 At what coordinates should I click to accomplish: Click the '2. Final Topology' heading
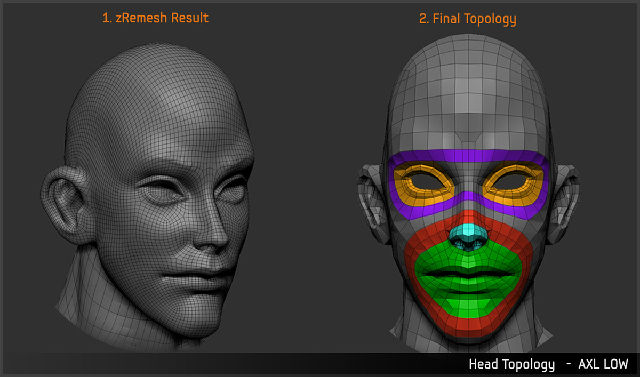468,18
